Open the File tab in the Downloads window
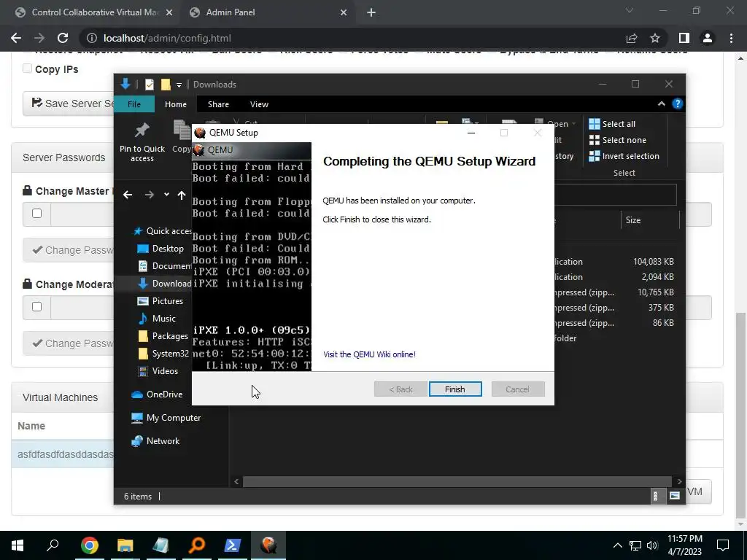Screen dimensions: 747x560 [134, 104]
